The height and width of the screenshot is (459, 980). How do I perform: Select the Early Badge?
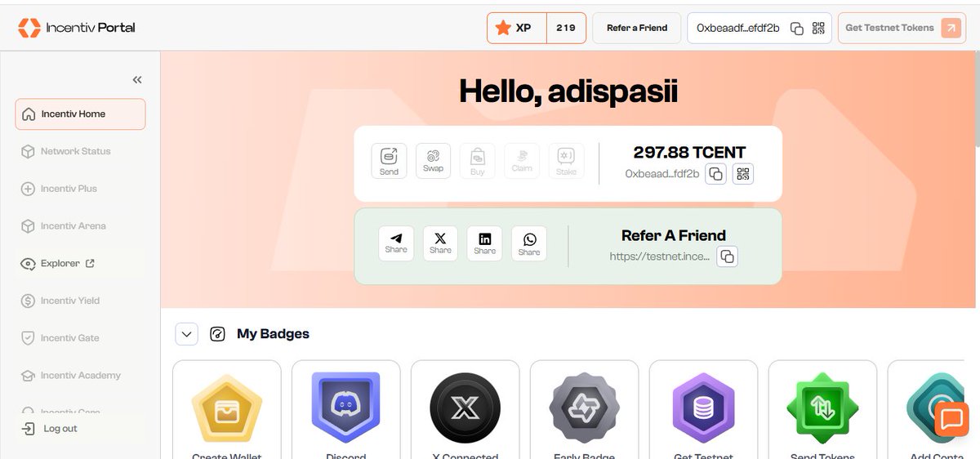585,410
